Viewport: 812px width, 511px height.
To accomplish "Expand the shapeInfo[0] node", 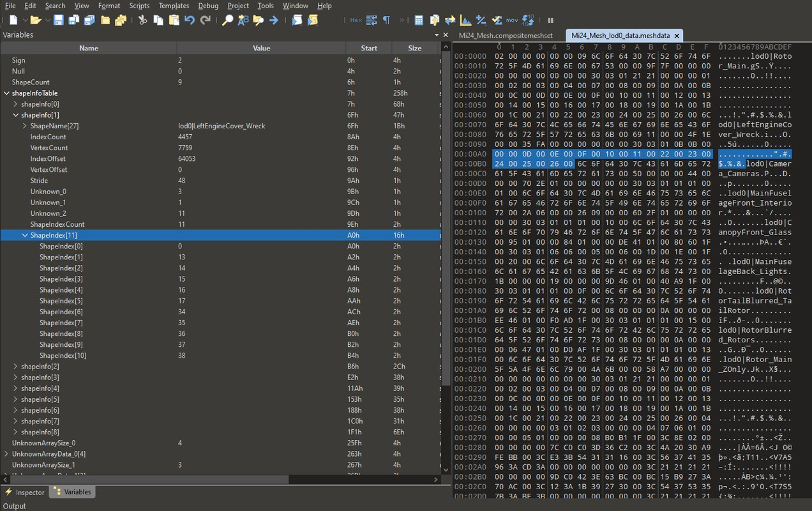I will click(16, 104).
